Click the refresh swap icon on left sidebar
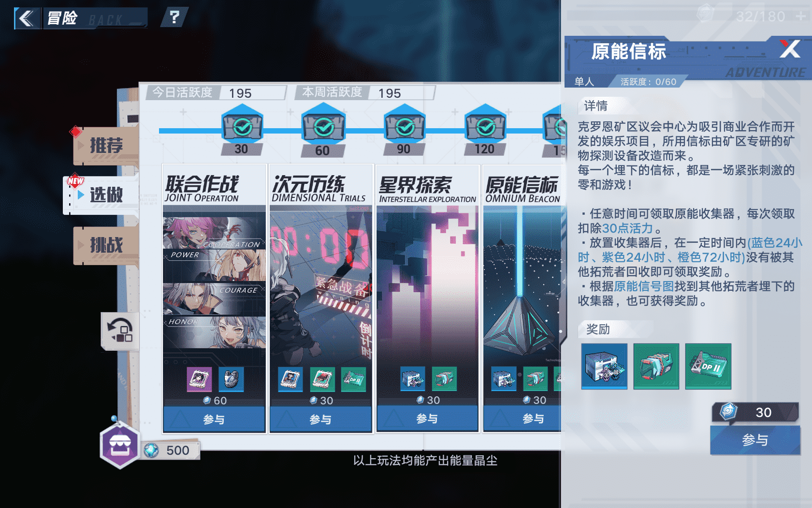Screen dimensions: 812x508 click(x=120, y=330)
